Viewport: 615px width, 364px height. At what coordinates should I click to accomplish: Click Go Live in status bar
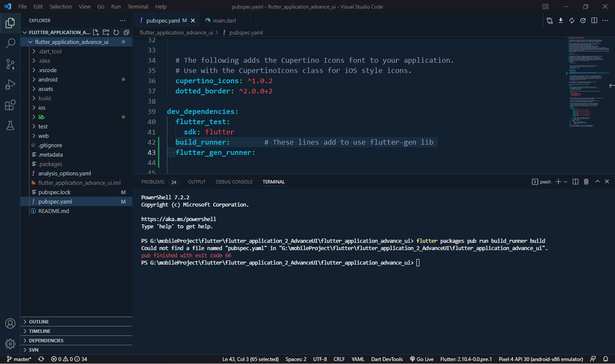[x=422, y=359]
